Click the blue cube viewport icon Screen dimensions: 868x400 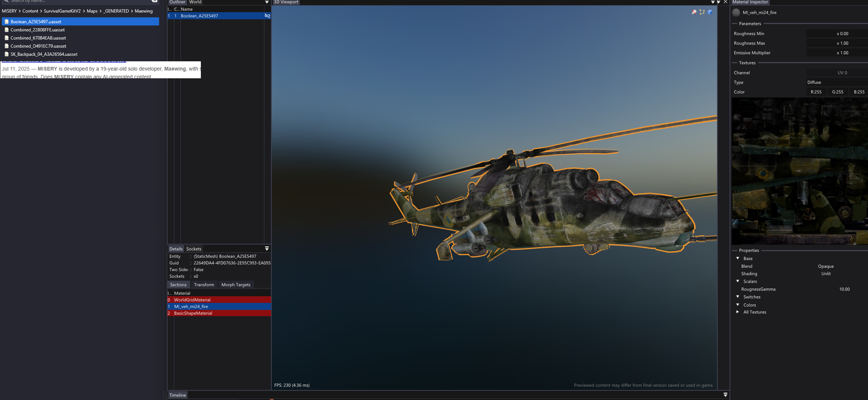pos(710,12)
